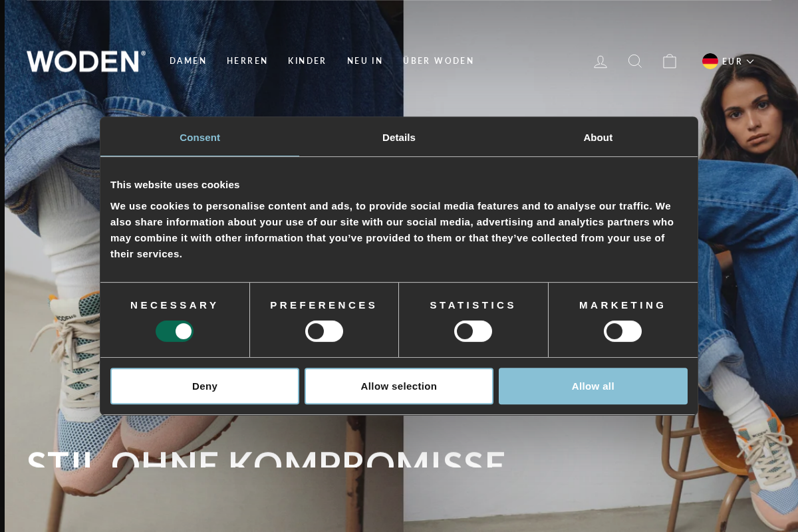798x532 pixels.
Task: Open the ÜBER WODEN page
Action: click(x=439, y=61)
